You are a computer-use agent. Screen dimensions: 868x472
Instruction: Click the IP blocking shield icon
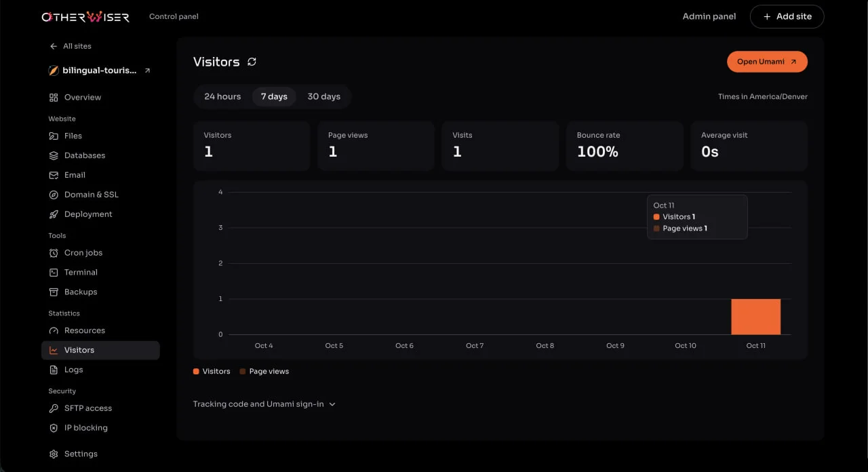click(54, 429)
